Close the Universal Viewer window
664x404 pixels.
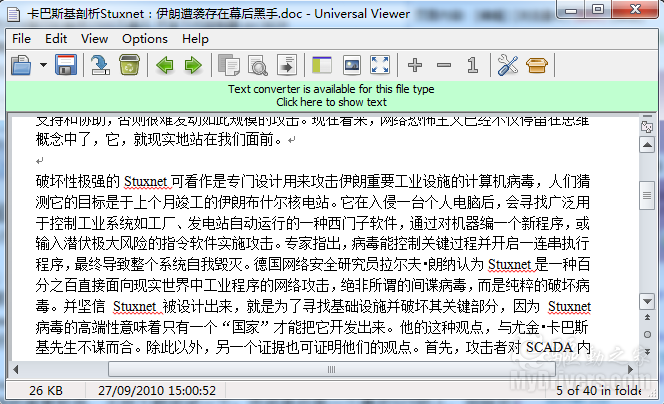pyautogui.click(x=635, y=10)
